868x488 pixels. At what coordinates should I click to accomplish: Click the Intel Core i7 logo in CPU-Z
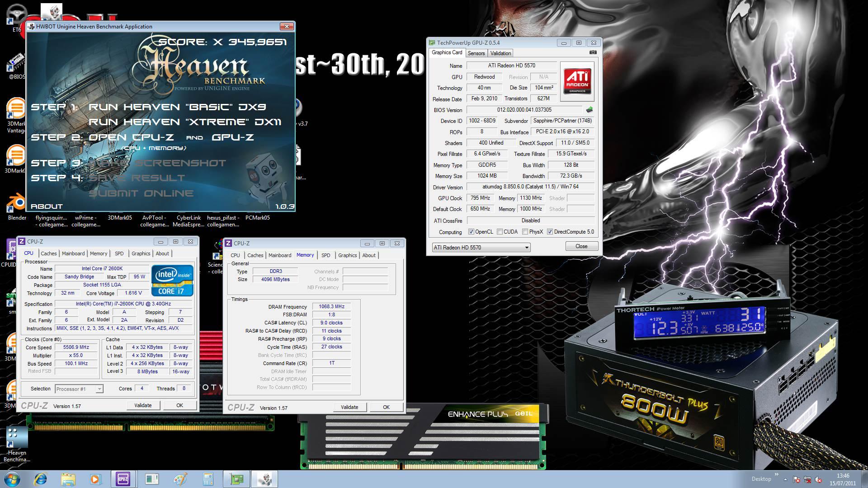click(x=172, y=281)
